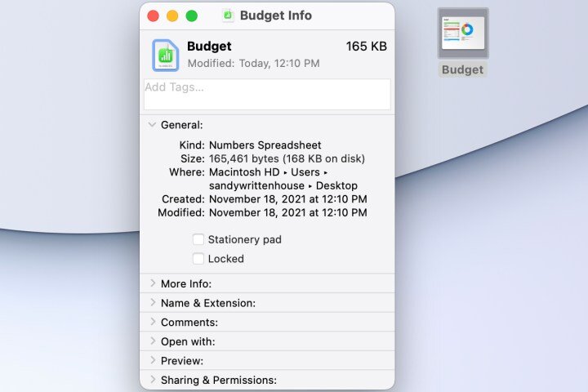Click the sandywrittenhouse Desktop path line

click(283, 185)
